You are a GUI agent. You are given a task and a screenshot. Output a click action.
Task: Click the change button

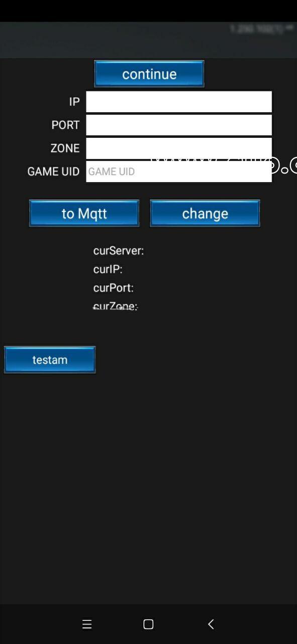205,213
